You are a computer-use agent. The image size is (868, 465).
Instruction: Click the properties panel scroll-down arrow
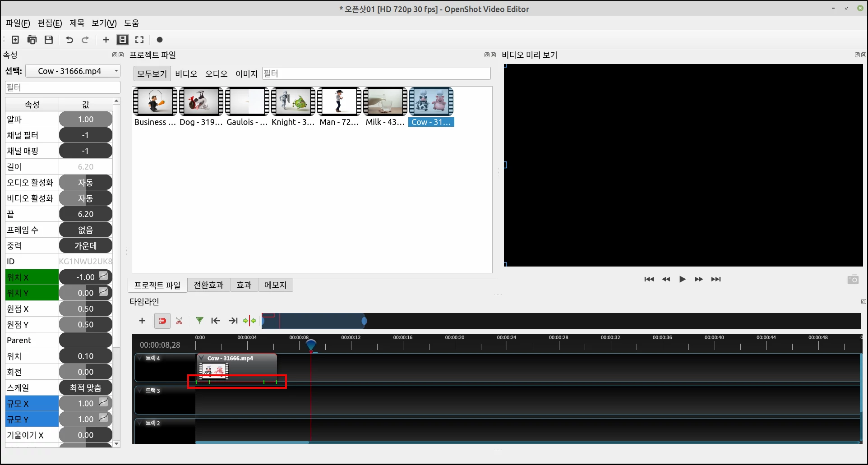tap(117, 444)
